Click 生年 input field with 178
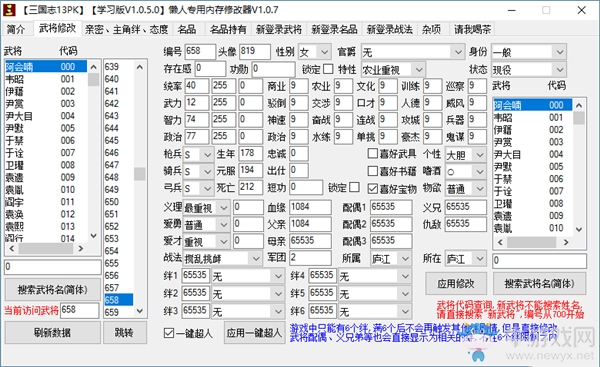The width and height of the screenshot is (600, 367). pos(251,154)
